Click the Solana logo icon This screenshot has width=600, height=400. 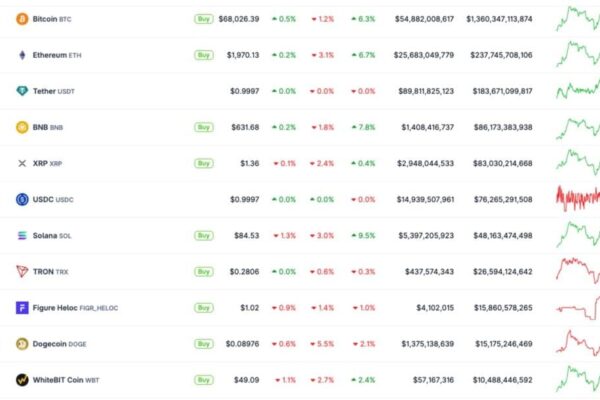(22, 236)
